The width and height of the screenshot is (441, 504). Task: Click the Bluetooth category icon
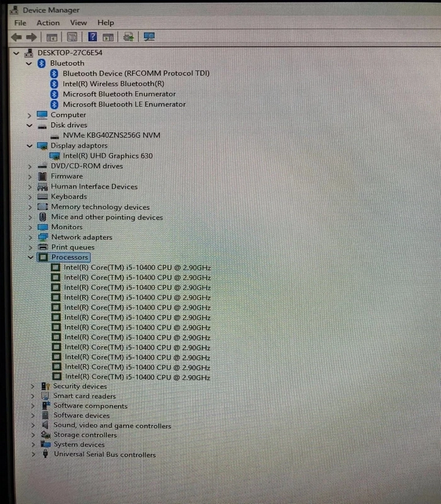click(x=42, y=64)
